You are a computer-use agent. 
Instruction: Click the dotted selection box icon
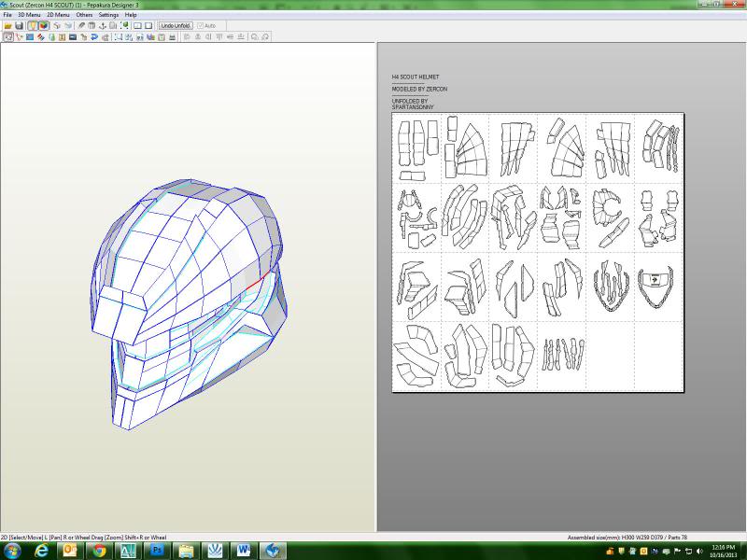119,37
